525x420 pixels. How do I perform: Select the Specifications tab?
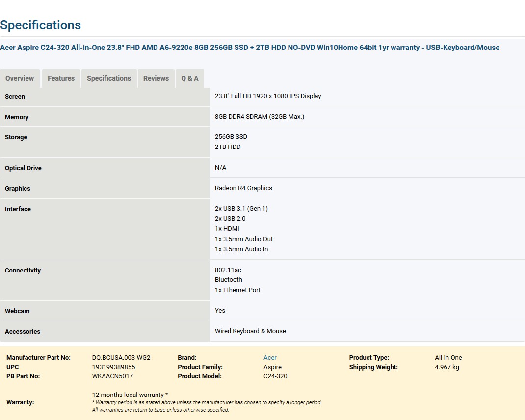(109, 78)
